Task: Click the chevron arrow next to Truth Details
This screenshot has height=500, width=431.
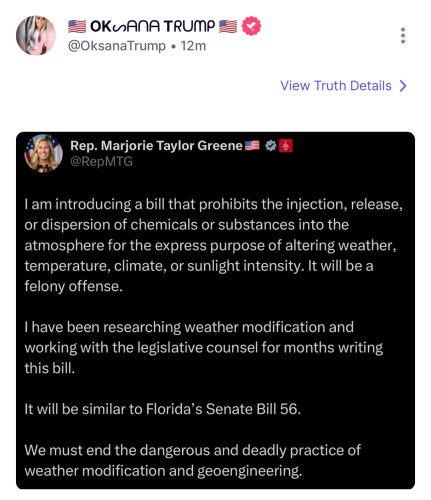Action: [403, 86]
